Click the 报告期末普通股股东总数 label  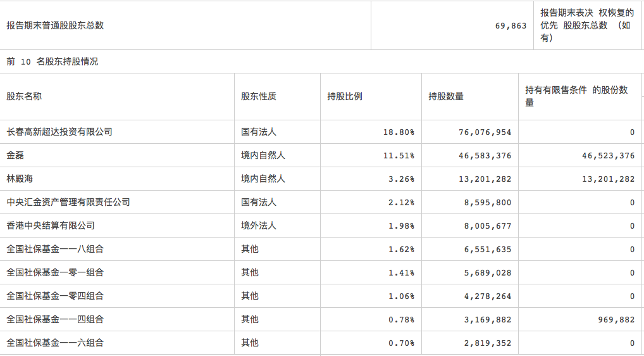tap(55, 25)
